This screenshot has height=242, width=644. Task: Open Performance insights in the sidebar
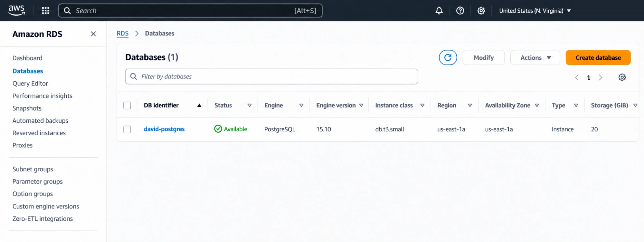pyautogui.click(x=42, y=96)
